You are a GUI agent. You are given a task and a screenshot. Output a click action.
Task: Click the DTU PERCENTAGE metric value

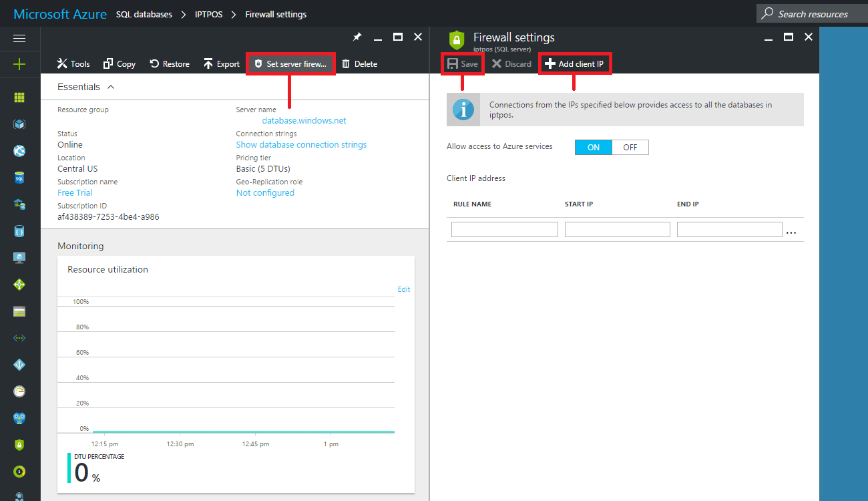(87, 473)
